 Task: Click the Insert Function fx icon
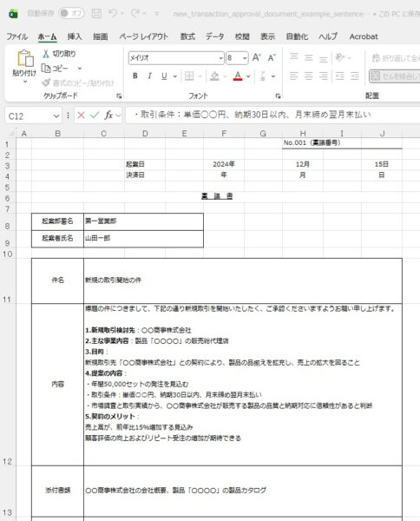coord(108,115)
